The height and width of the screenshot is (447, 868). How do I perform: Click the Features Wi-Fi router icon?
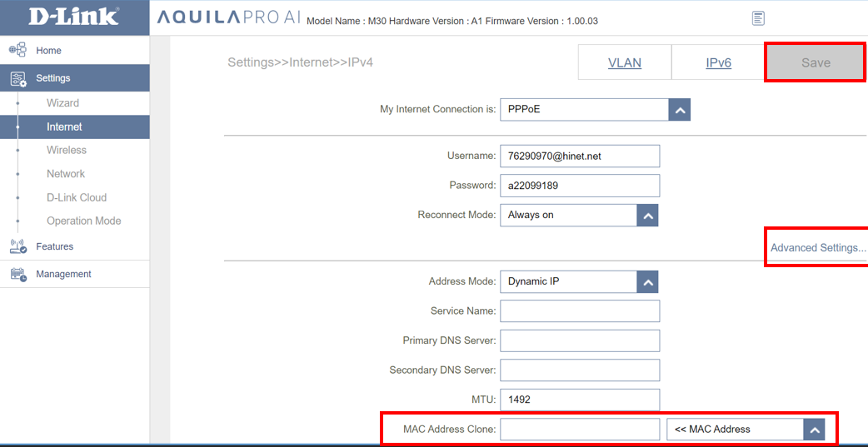(17, 246)
